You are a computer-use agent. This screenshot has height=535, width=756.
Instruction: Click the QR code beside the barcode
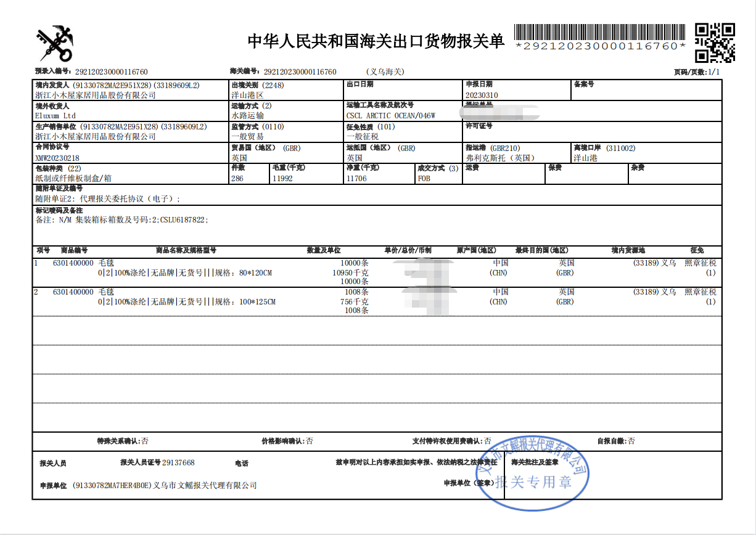coord(715,43)
